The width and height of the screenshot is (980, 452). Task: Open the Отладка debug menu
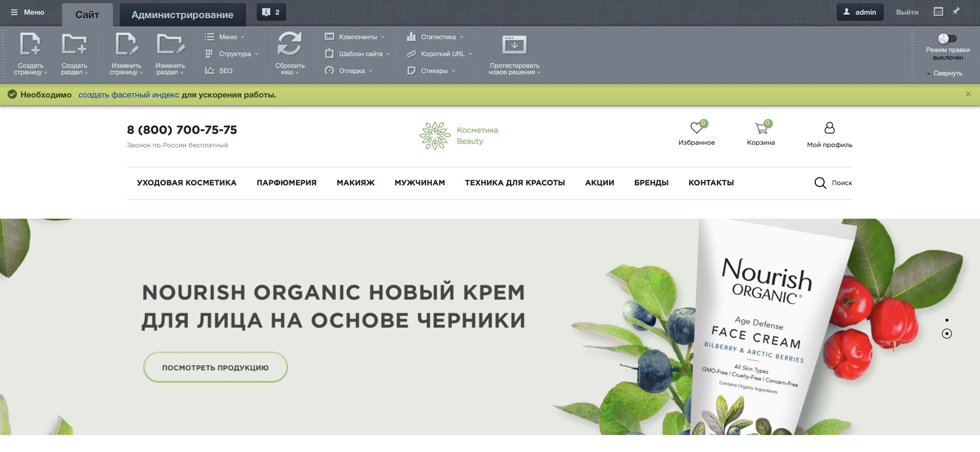[x=348, y=71]
